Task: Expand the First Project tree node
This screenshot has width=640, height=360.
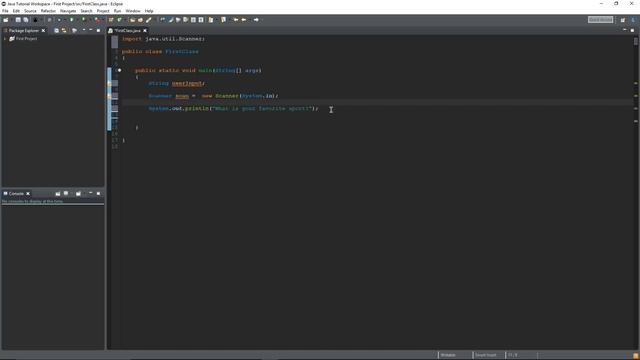Action: click(x=5, y=39)
